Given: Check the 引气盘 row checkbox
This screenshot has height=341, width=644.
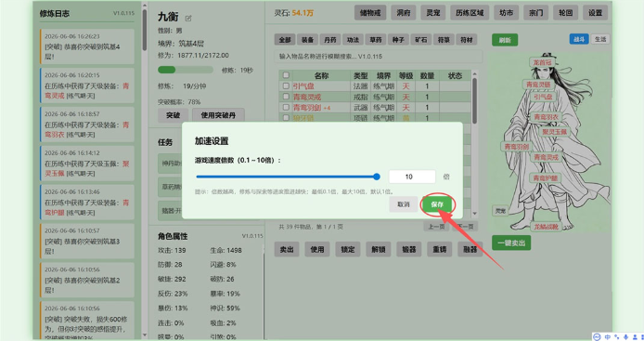Looking at the screenshot, I should 286,86.
